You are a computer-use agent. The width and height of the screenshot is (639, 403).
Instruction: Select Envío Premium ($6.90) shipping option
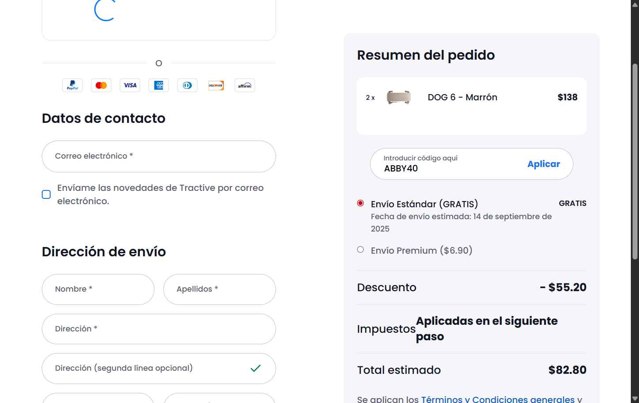pyautogui.click(x=360, y=249)
